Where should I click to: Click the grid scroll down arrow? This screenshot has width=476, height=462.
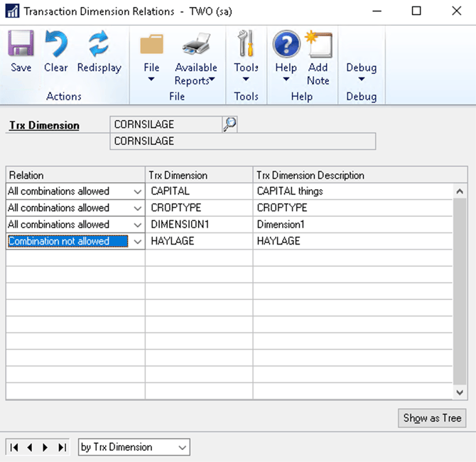(x=460, y=392)
